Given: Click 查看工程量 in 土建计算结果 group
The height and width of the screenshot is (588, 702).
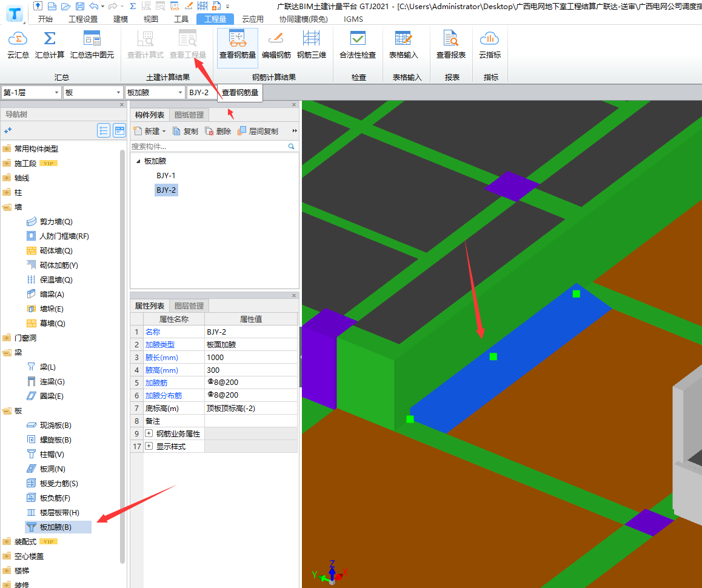Looking at the screenshot, I should (x=188, y=45).
